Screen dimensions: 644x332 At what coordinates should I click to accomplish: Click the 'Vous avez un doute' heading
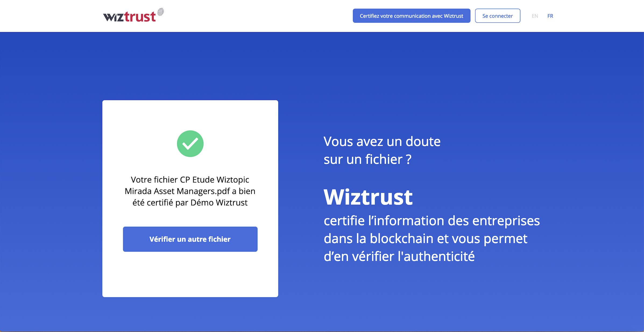coord(382,150)
